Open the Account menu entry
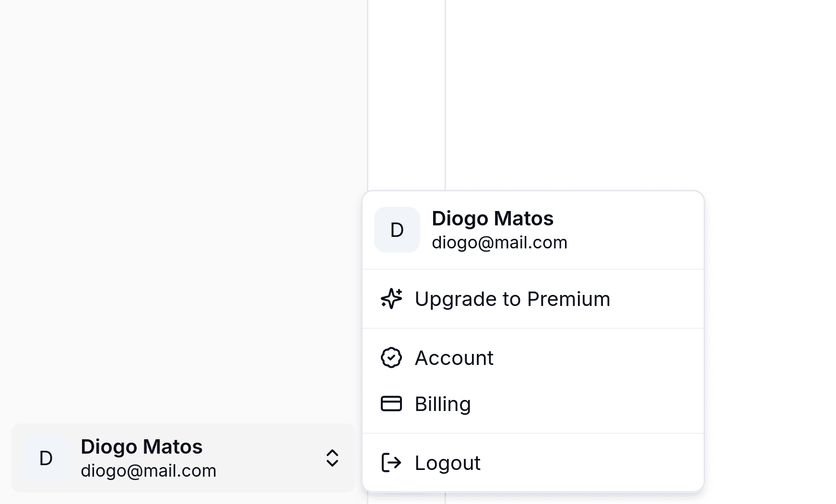The image size is (836, 504). tap(533, 358)
